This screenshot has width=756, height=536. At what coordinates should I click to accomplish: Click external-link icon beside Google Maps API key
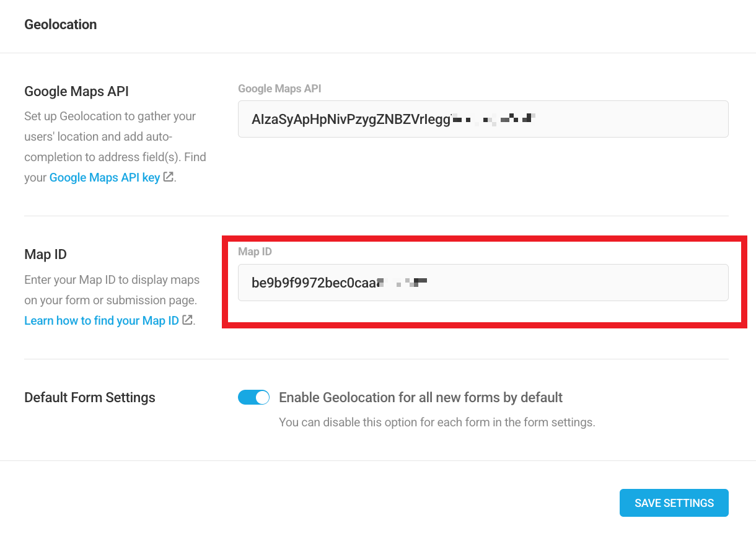coord(168,177)
